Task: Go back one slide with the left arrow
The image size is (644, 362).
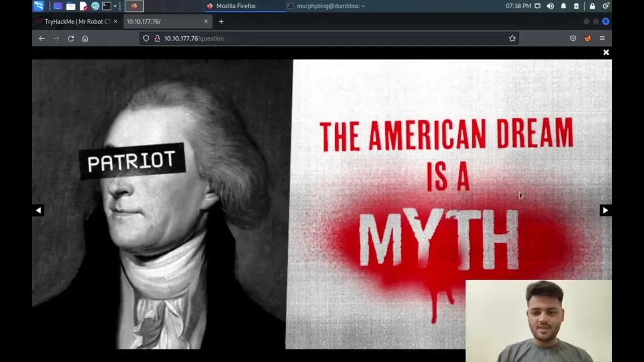Action: (x=39, y=210)
